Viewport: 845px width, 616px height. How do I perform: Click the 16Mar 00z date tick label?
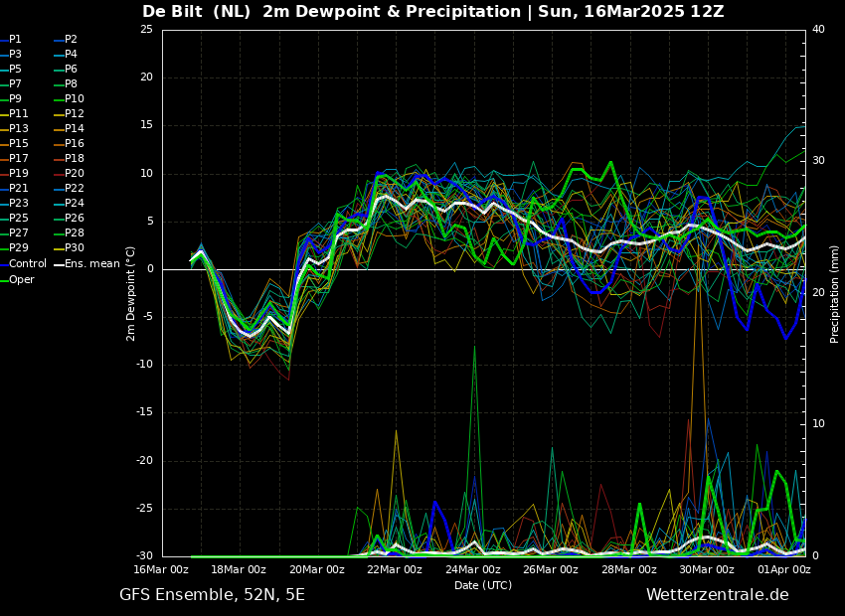point(161,569)
